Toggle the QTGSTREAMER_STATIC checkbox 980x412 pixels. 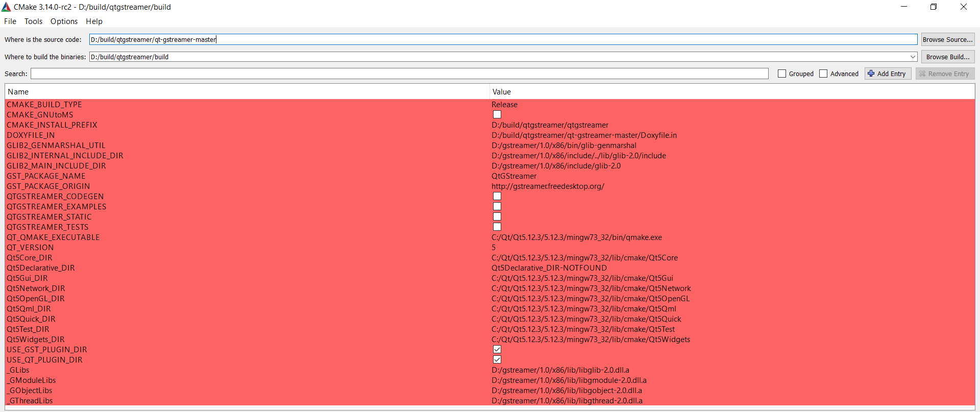point(497,216)
